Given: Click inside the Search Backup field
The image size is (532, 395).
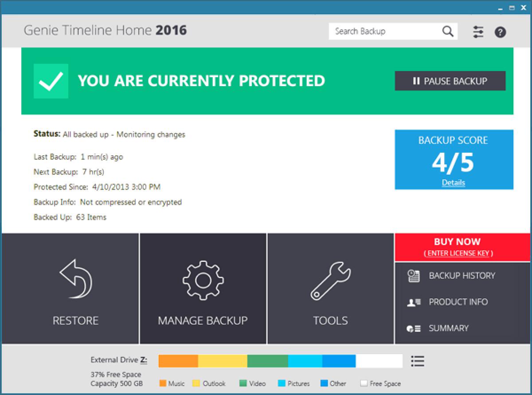Looking at the screenshot, I should click(x=386, y=31).
